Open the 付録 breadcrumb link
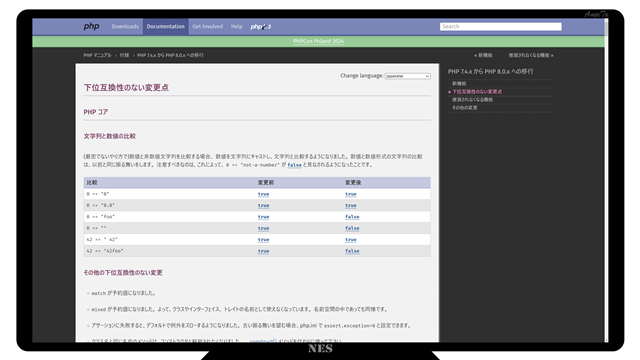This screenshot has height=360, width=640. 124,55
